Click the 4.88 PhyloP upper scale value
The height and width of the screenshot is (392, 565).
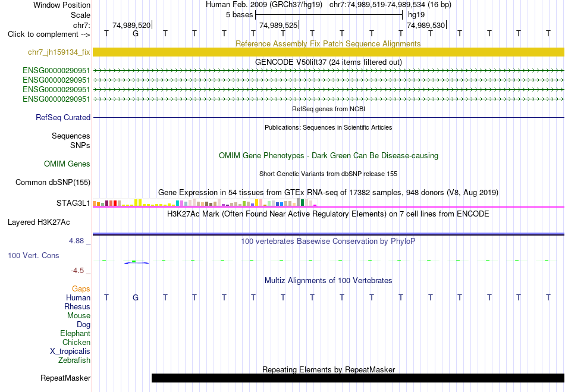point(76,241)
